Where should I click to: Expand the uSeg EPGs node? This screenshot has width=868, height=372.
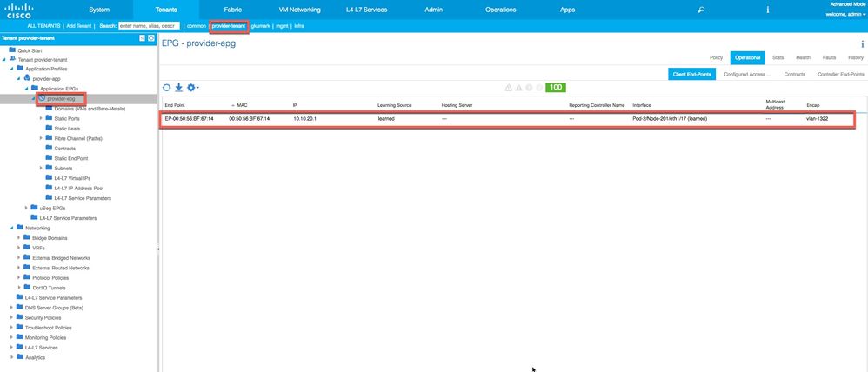[26, 208]
